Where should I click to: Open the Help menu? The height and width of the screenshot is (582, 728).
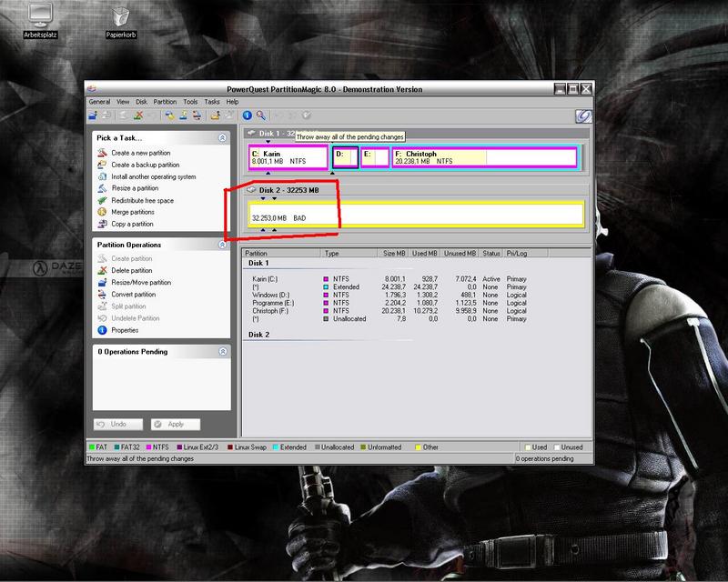coord(233,102)
